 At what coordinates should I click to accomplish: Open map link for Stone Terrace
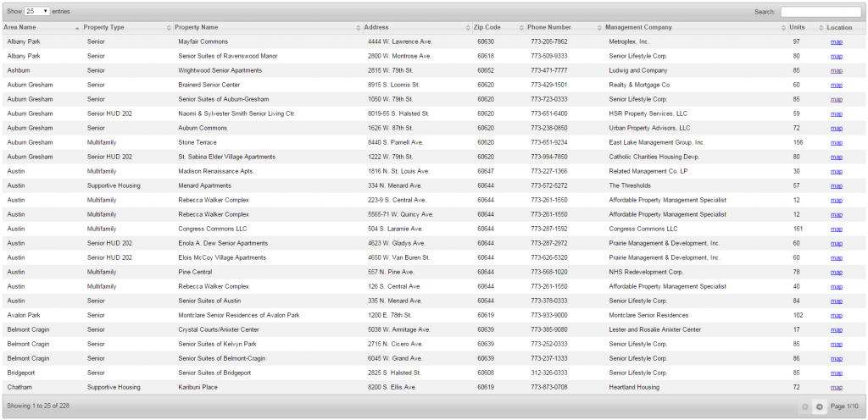[x=836, y=142]
